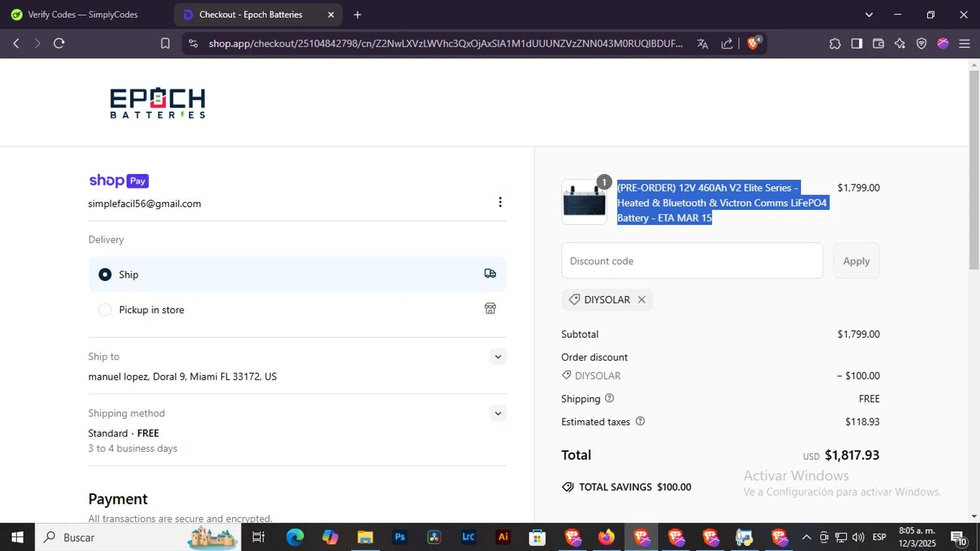The image size is (980, 551).
Task: Click the info icon beside Shipping
Action: point(610,398)
